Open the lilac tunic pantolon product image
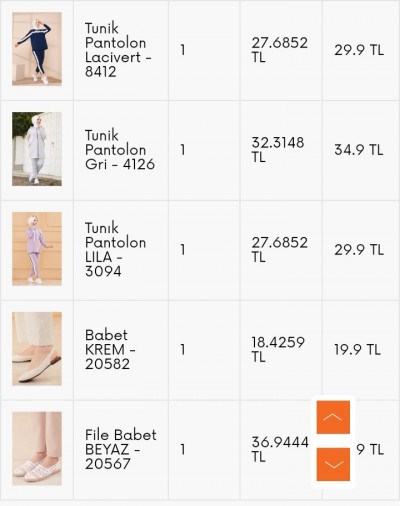Image resolution: width=400 pixels, height=506 pixels. tap(37, 249)
